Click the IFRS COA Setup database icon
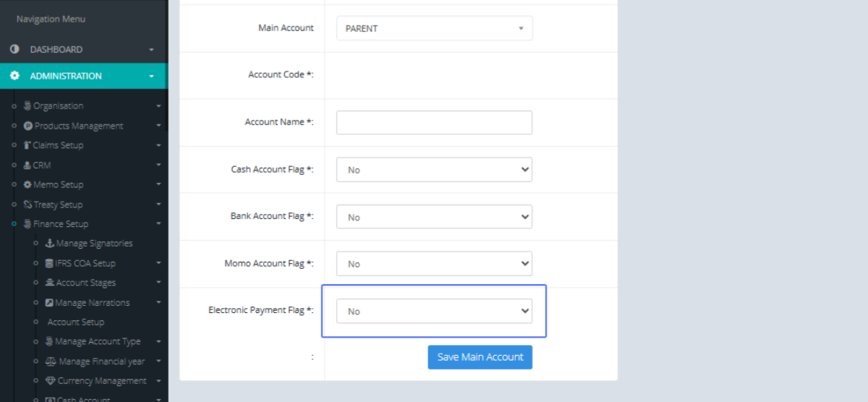Image resolution: width=868 pixels, height=402 pixels. 49,263
